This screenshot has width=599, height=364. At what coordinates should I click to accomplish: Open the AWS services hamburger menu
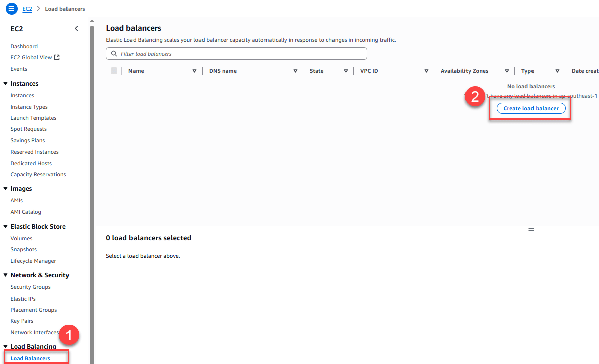(11, 8)
